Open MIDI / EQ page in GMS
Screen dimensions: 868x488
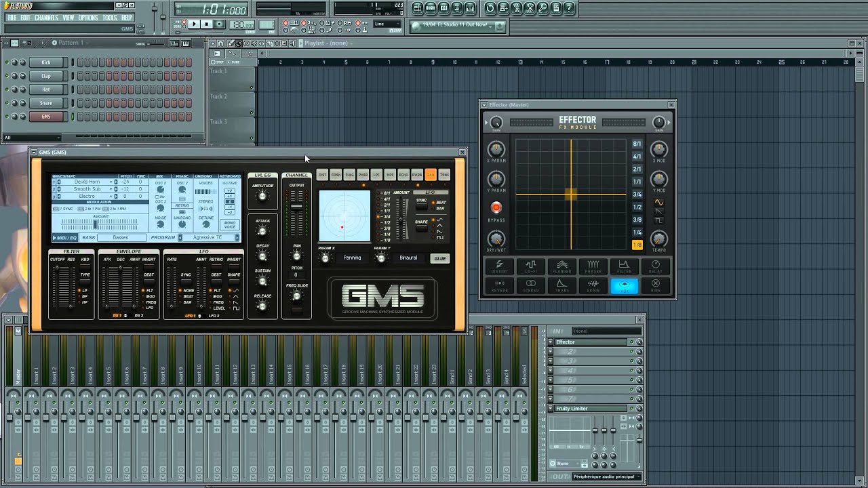[66, 238]
